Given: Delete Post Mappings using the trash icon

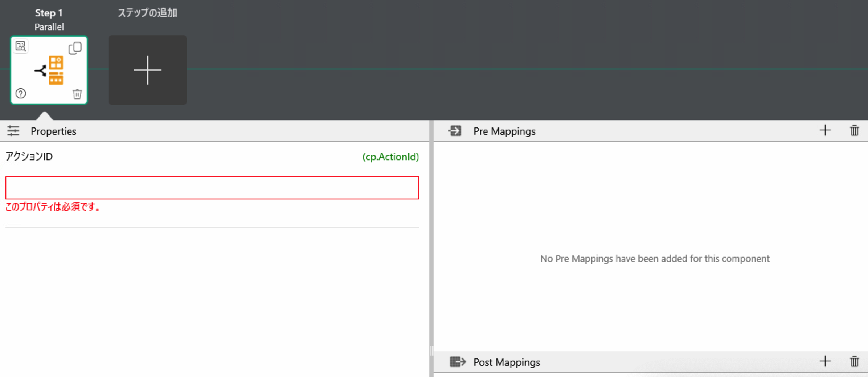Looking at the screenshot, I should click(x=854, y=361).
